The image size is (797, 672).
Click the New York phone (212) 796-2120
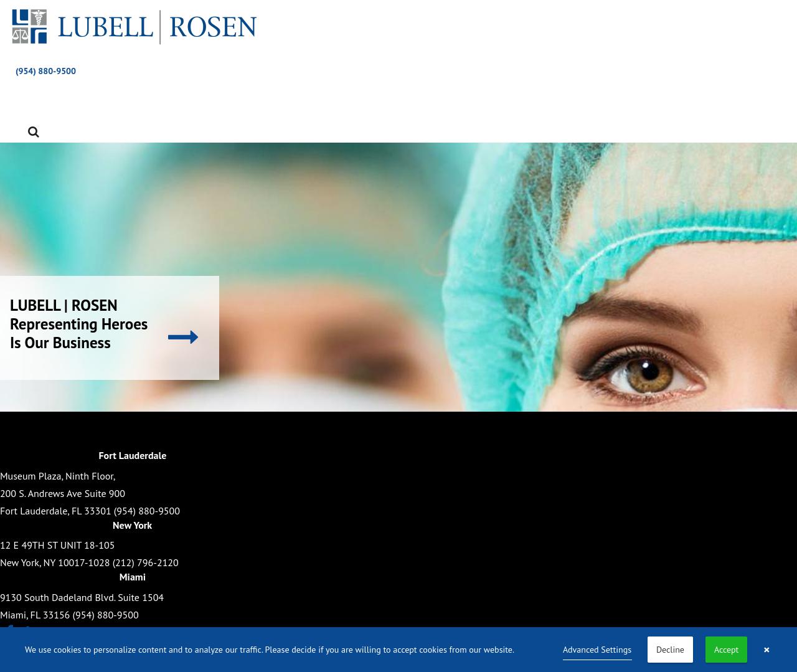pyautogui.click(x=145, y=562)
